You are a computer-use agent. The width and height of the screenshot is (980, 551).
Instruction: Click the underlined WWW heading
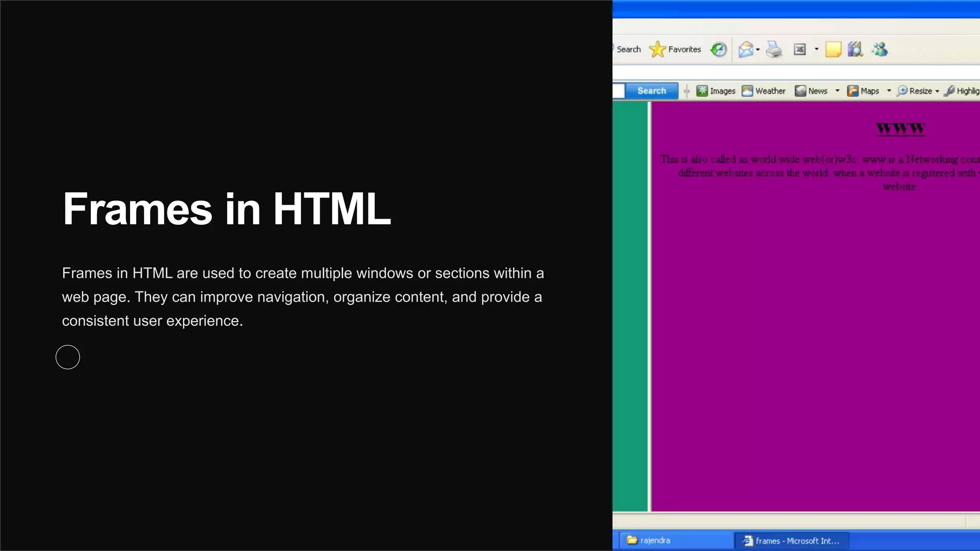click(901, 128)
